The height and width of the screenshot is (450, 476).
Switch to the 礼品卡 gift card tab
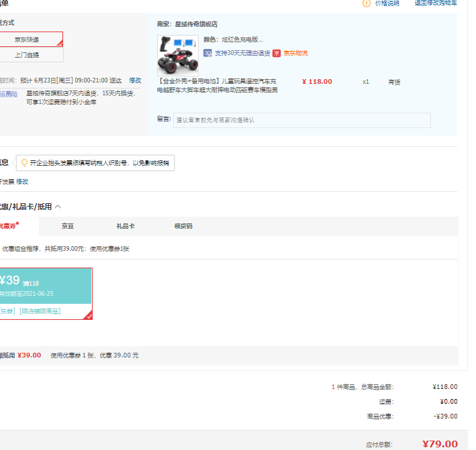[126, 226]
